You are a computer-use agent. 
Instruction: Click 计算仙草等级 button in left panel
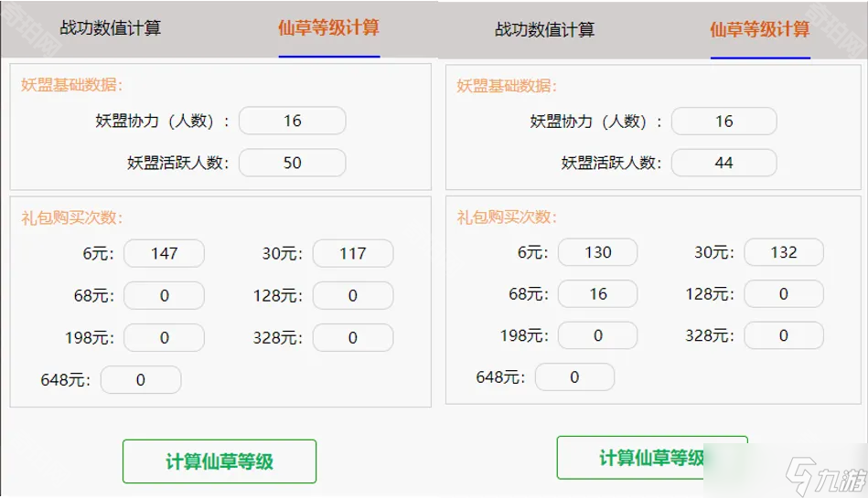220,461
